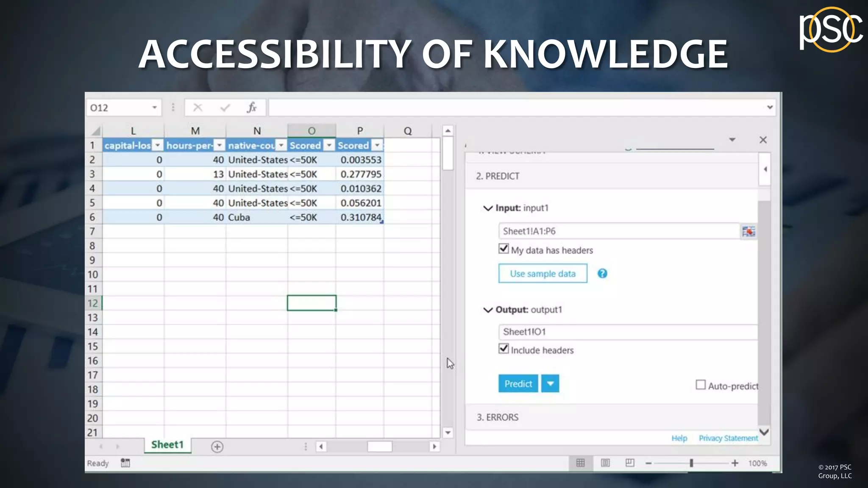Click the Cancel X icon in the formula bar
The image size is (868, 488).
(x=198, y=108)
